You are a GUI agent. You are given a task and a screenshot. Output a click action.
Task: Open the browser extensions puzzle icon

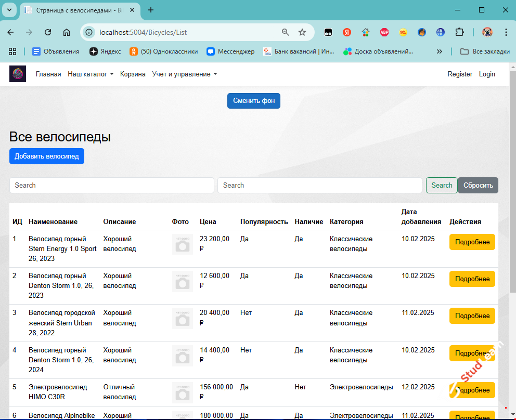click(459, 32)
